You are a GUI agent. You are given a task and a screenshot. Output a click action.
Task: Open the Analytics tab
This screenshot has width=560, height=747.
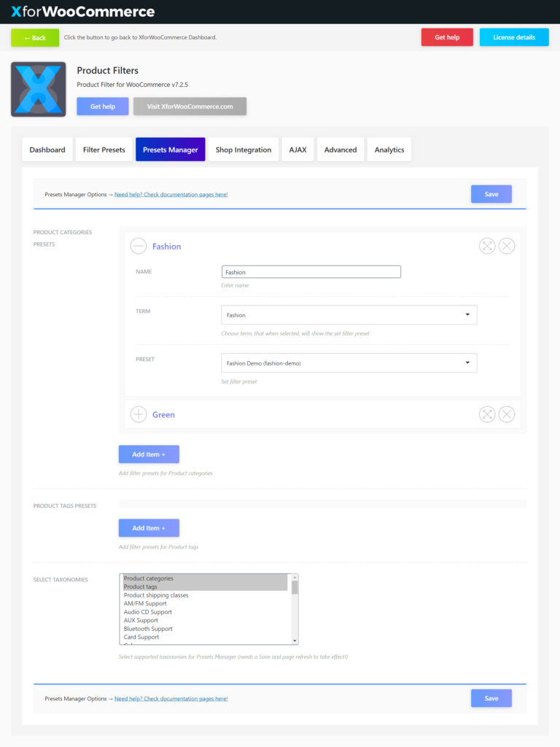click(x=389, y=150)
